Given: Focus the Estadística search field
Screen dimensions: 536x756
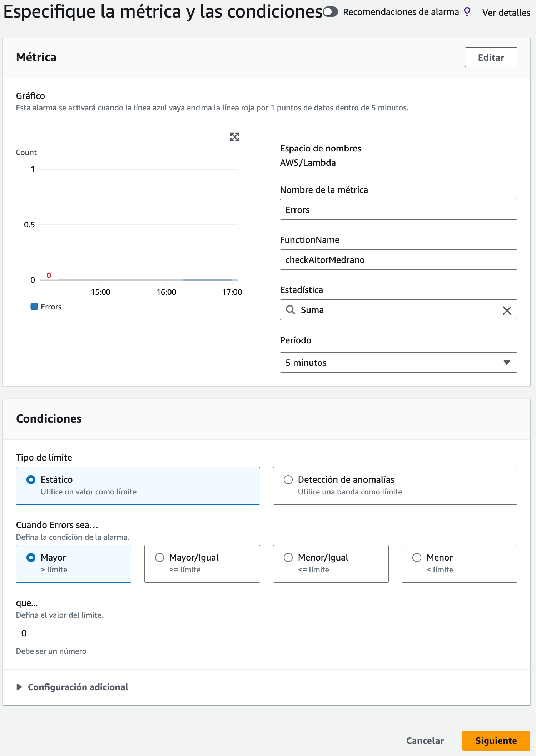Looking at the screenshot, I should pyautogui.click(x=398, y=310).
